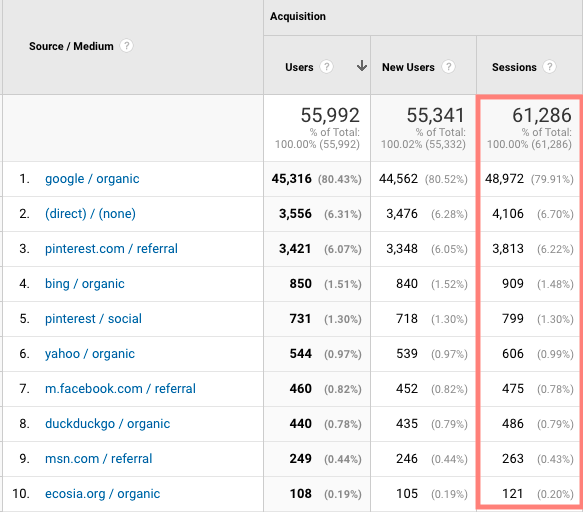Select New Users value 3,476
The width and height of the screenshot is (583, 512).
click(402, 214)
